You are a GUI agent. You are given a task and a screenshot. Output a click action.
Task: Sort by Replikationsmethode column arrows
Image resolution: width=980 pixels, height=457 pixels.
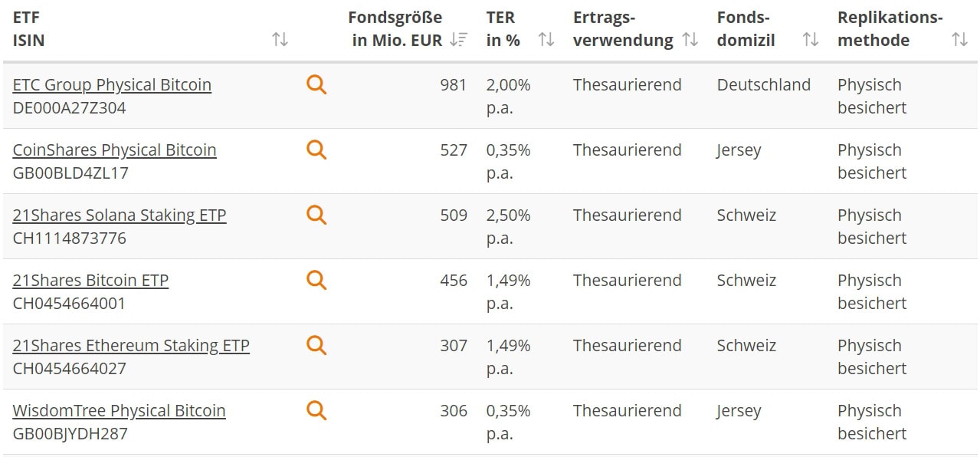[x=959, y=40]
